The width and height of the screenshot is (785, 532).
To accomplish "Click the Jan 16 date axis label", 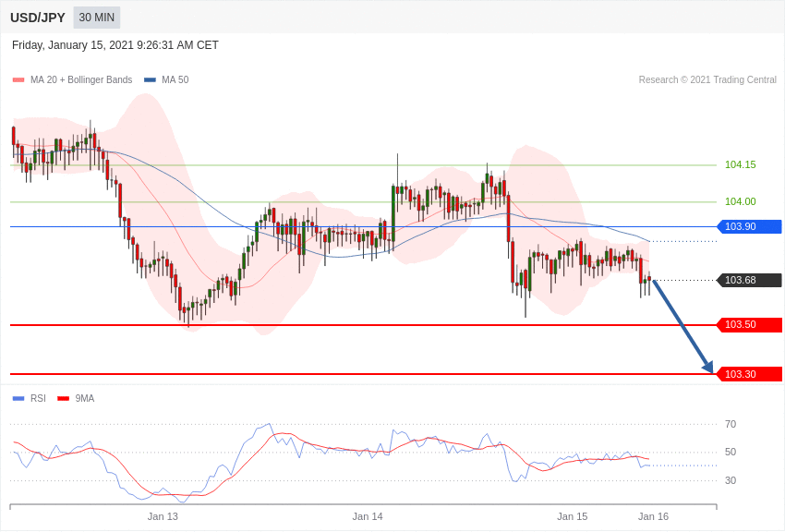I will pyautogui.click(x=653, y=516).
